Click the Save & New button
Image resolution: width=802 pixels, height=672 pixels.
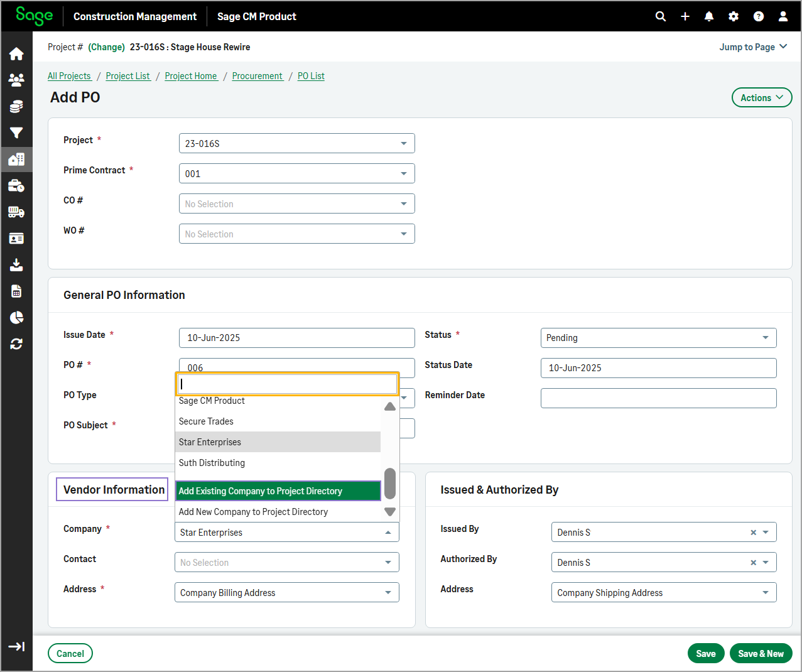[761, 653]
